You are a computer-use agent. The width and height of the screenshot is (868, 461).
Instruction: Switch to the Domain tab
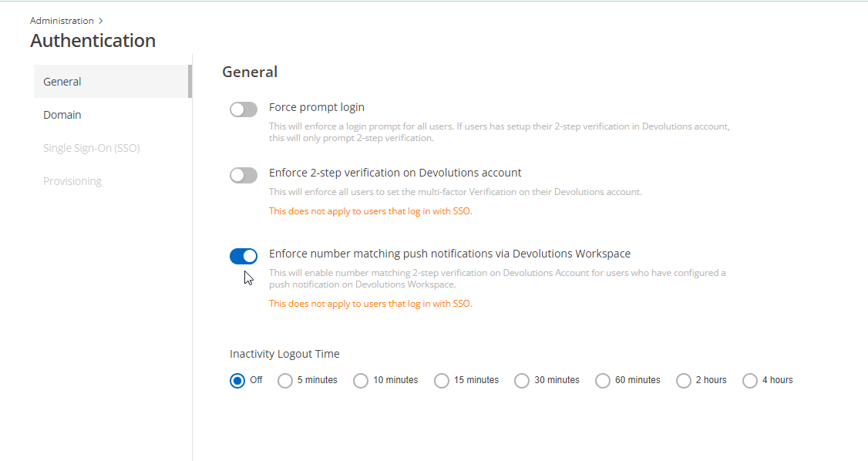62,115
